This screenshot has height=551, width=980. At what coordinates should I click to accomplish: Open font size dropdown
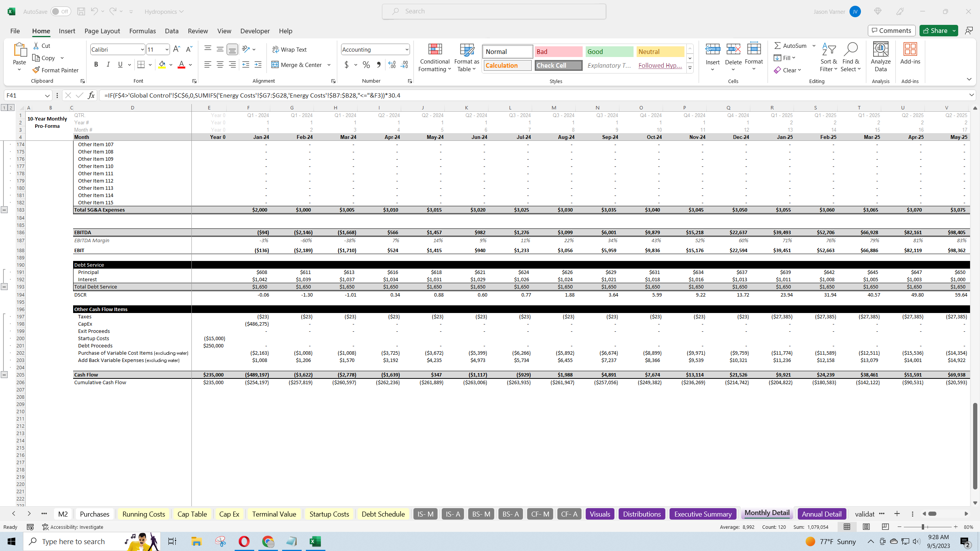point(167,49)
